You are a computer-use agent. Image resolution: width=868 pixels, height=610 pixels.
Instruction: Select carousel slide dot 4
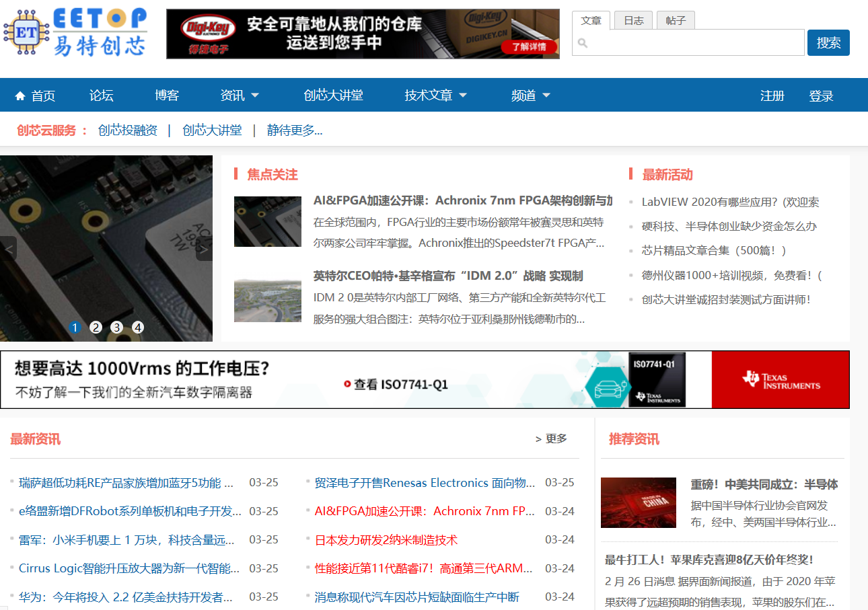coord(138,328)
